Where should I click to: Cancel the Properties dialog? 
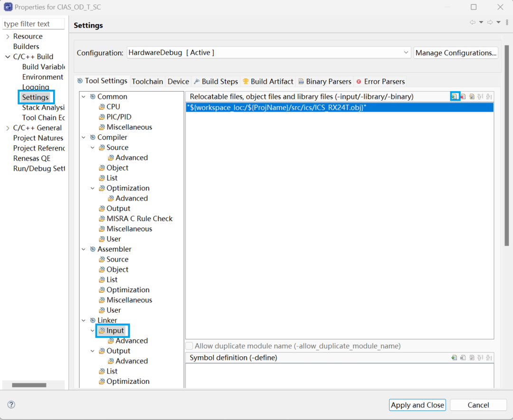(x=478, y=405)
